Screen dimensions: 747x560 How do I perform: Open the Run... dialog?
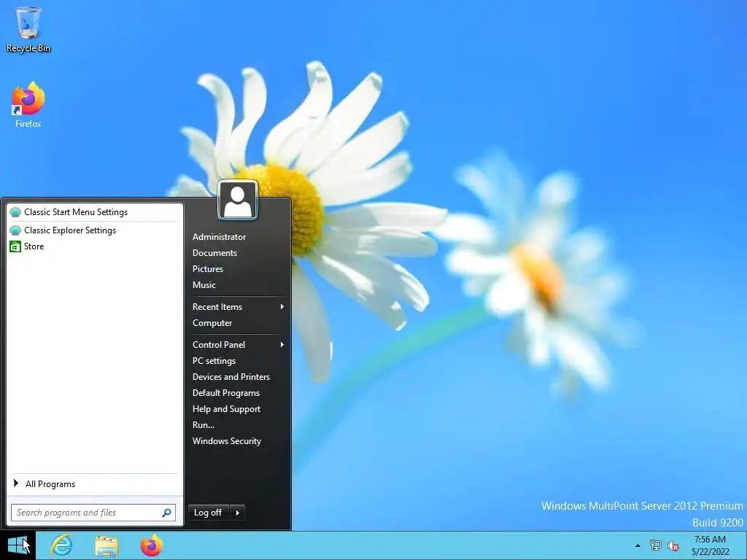pos(204,425)
